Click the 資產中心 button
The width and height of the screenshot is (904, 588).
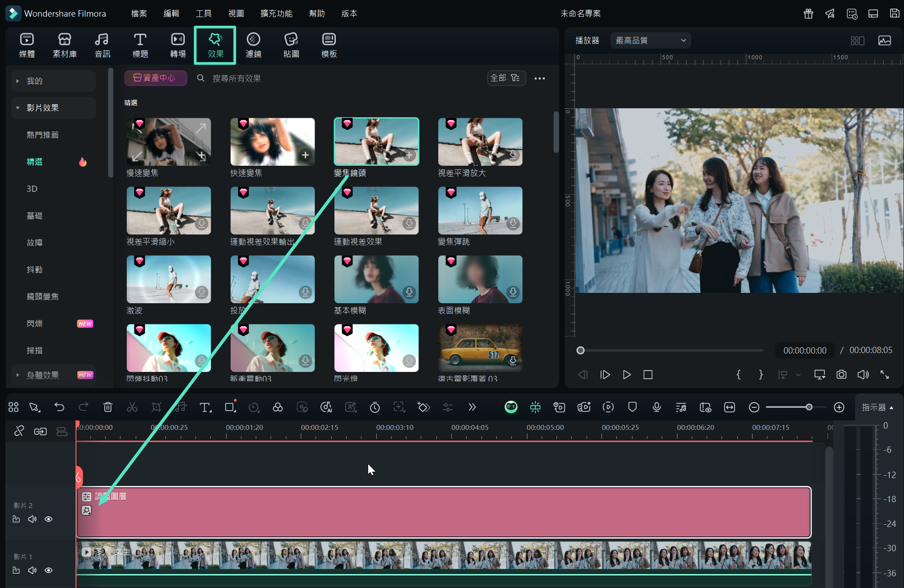(x=155, y=78)
